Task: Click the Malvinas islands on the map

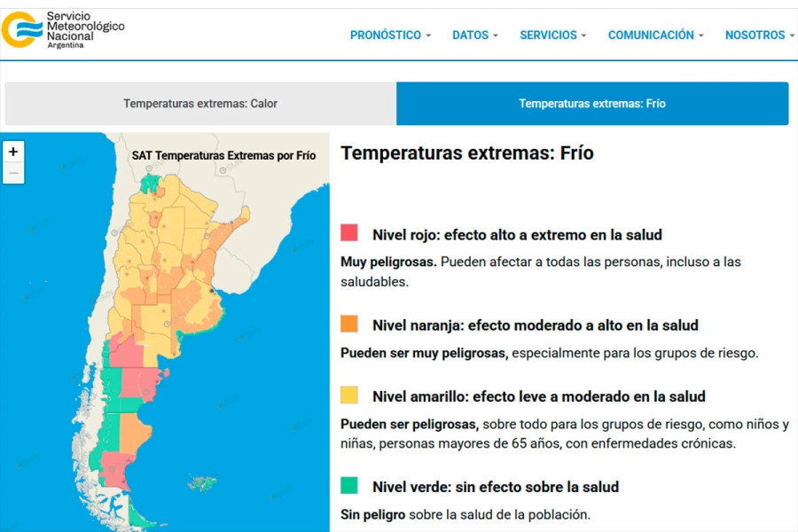Action: (202, 484)
